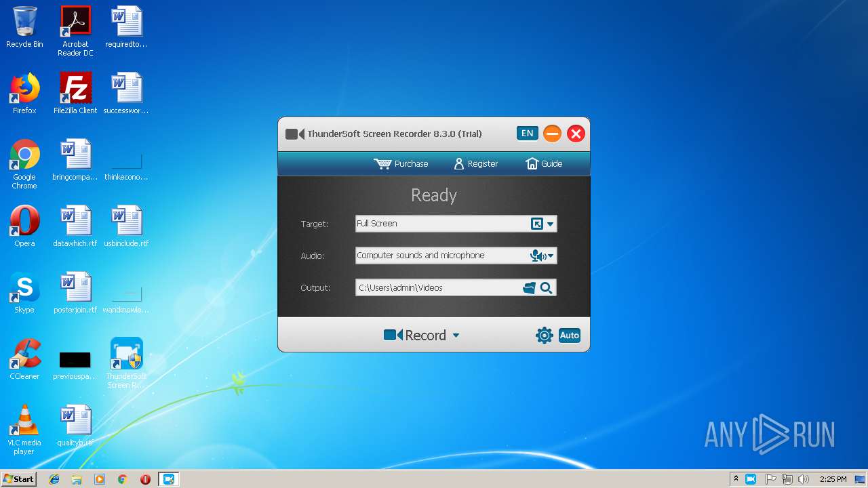Select the posterjoin.rtf file
The image size is (868, 488).
click(75, 293)
